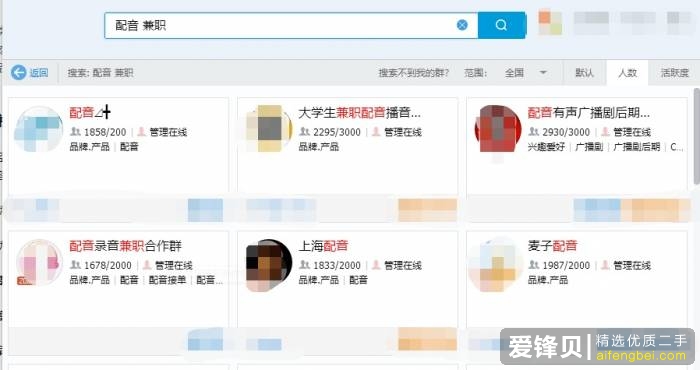The height and width of the screenshot is (370, 700).
Task: Click the 配音 tag in 上海配音 card
Action: pos(358,280)
